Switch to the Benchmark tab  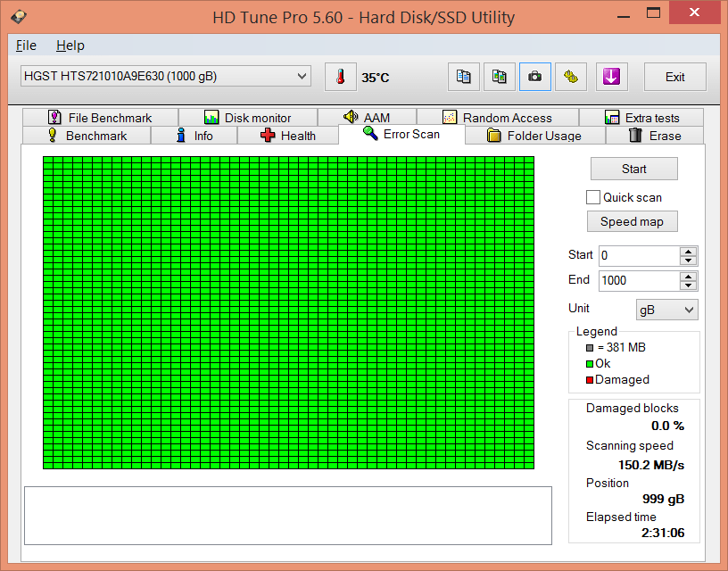click(x=87, y=136)
